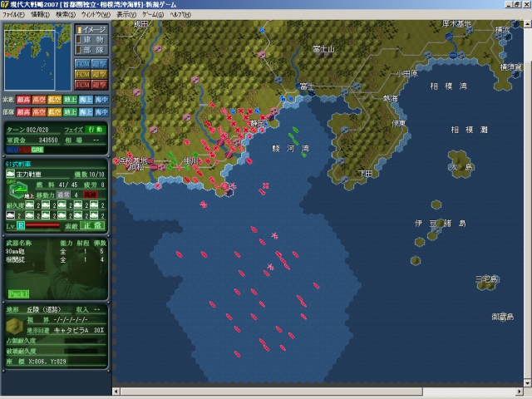Image resolution: width=532 pixels, height=399 pixels.
Task: Click the blue ECM button
Action: (x=82, y=64)
